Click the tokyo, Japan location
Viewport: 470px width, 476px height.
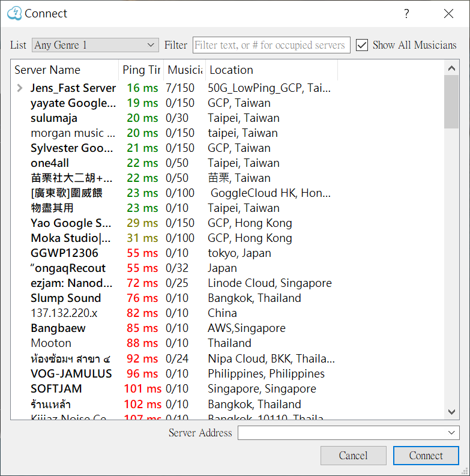[x=240, y=253]
